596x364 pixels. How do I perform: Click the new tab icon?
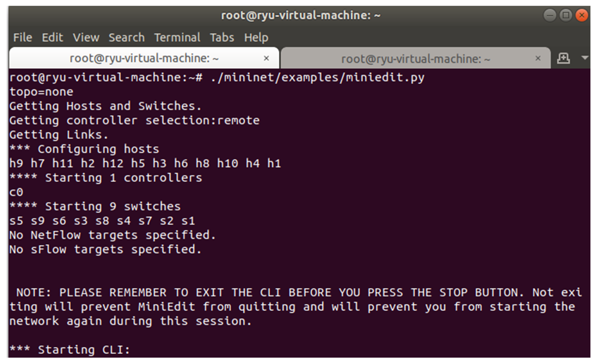(x=563, y=58)
